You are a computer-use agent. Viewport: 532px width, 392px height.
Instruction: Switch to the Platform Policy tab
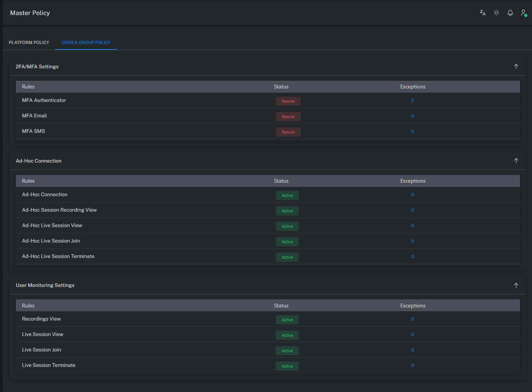(29, 42)
